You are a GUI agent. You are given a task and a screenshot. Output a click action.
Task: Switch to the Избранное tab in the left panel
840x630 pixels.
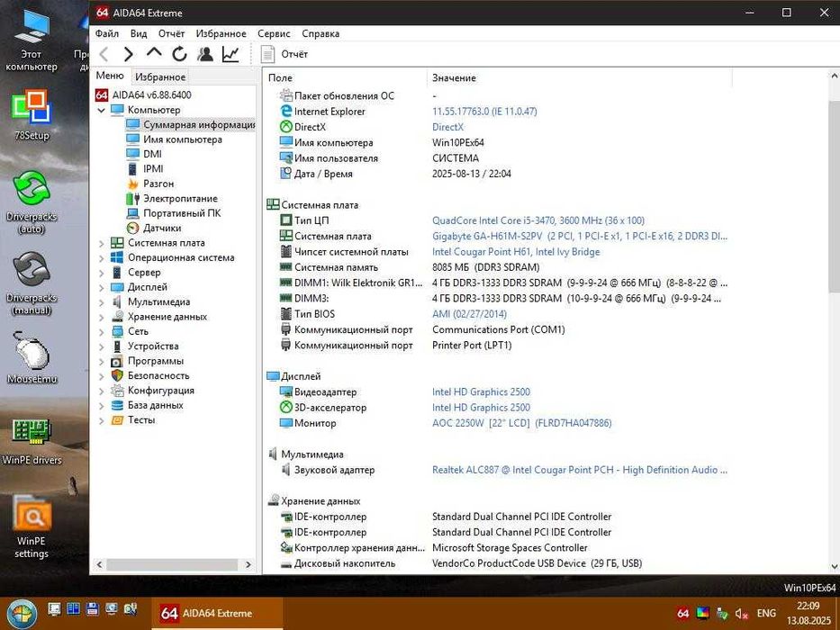tap(160, 76)
